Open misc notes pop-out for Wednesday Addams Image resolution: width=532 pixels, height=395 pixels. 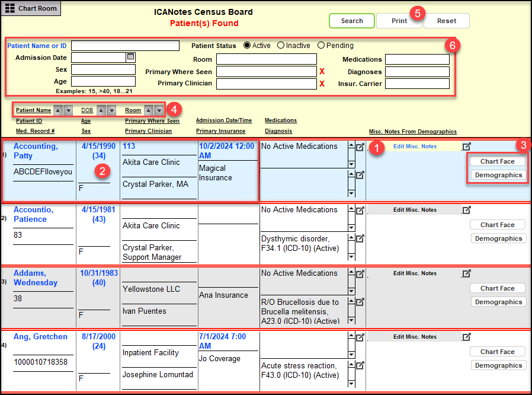coord(467,273)
